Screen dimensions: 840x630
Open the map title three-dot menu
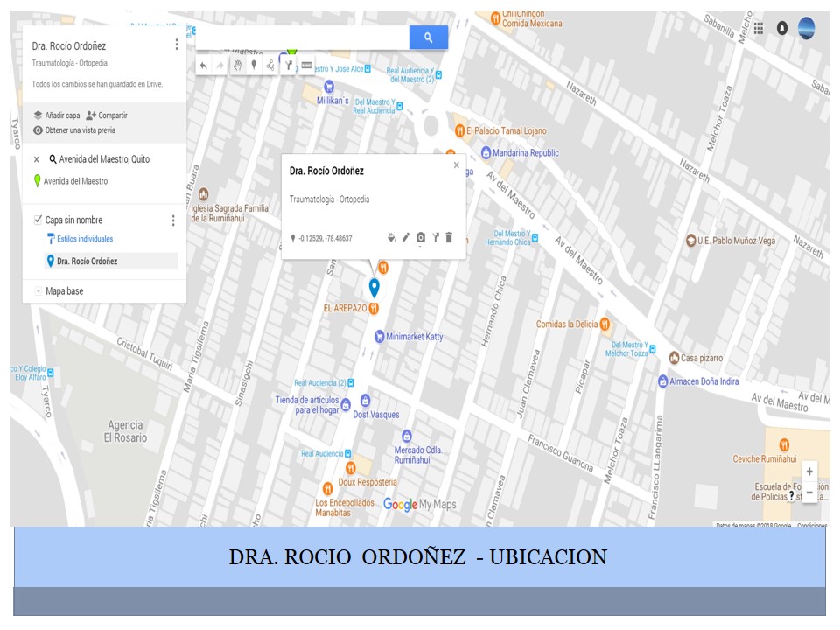coord(177,45)
